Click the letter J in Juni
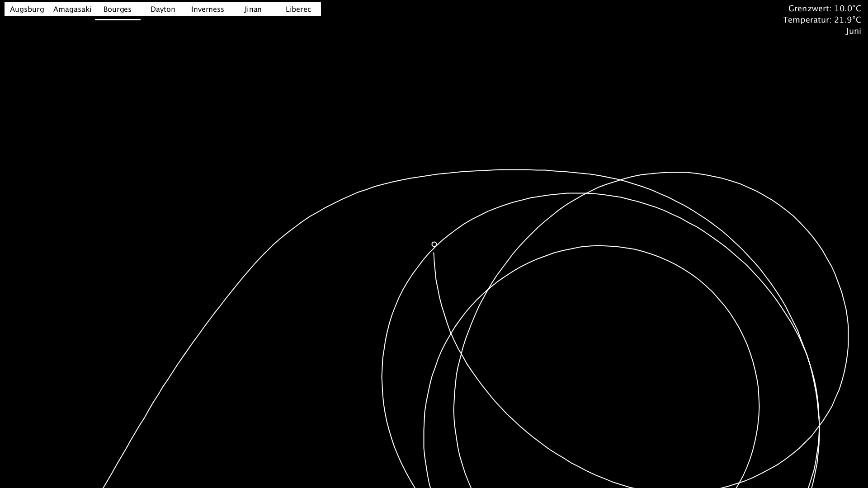The image size is (868, 488). tap(847, 31)
